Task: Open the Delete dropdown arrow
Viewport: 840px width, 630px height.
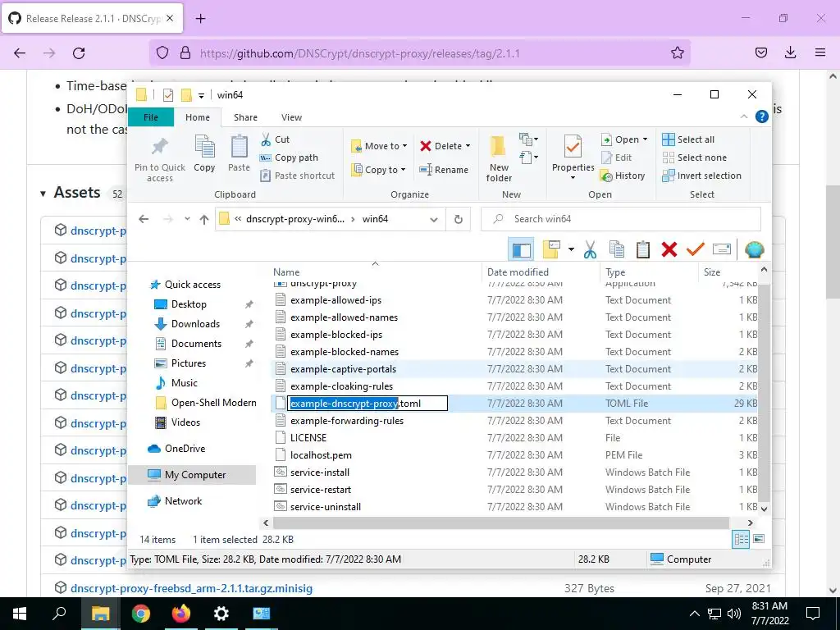Action: [x=468, y=146]
